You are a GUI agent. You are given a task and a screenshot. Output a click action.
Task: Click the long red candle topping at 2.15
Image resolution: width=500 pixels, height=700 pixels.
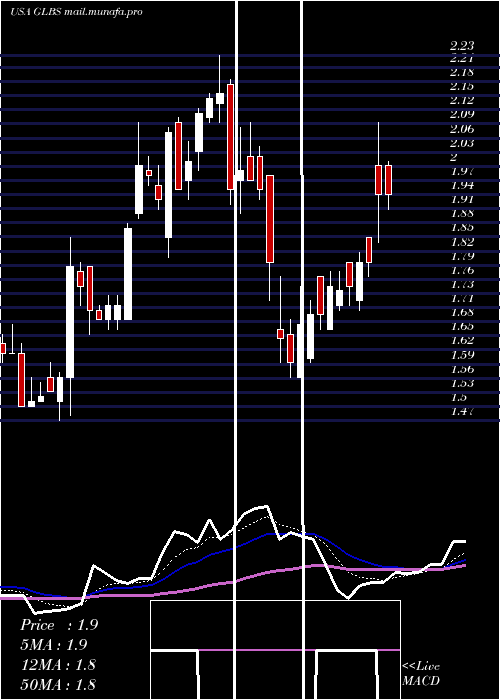[x=230, y=137]
